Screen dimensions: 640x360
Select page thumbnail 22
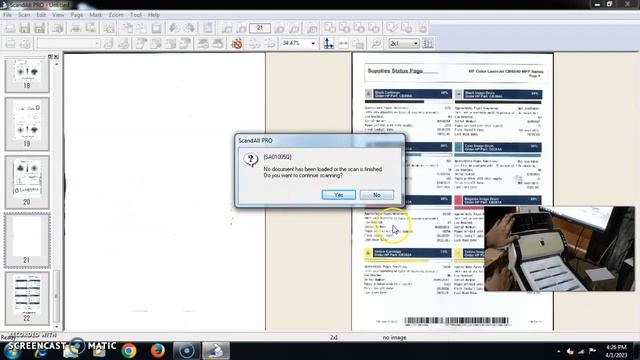tap(27, 298)
